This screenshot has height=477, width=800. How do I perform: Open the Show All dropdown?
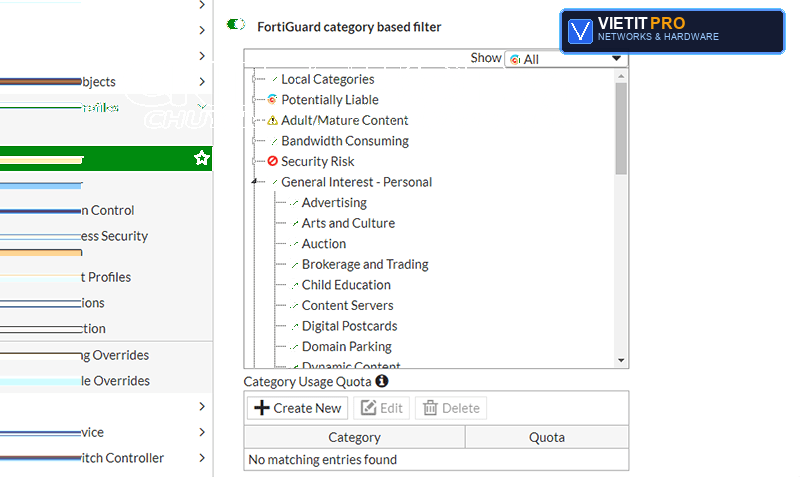[x=566, y=59]
